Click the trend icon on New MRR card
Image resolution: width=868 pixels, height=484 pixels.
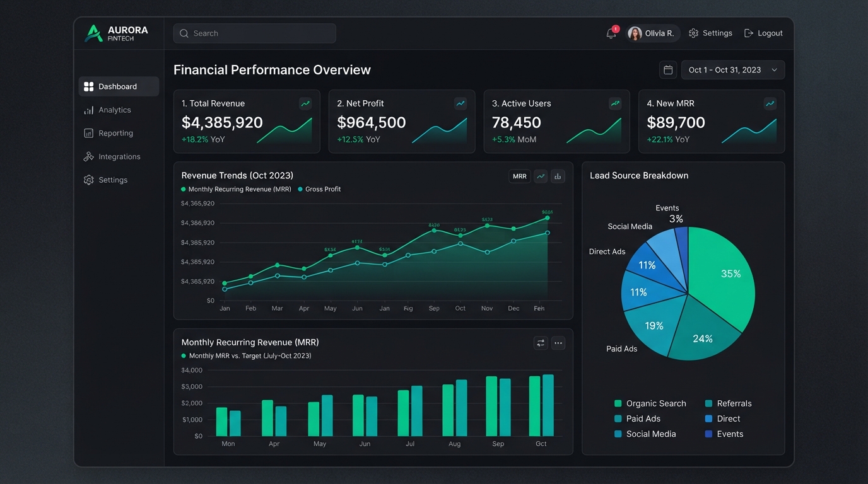pyautogui.click(x=770, y=103)
